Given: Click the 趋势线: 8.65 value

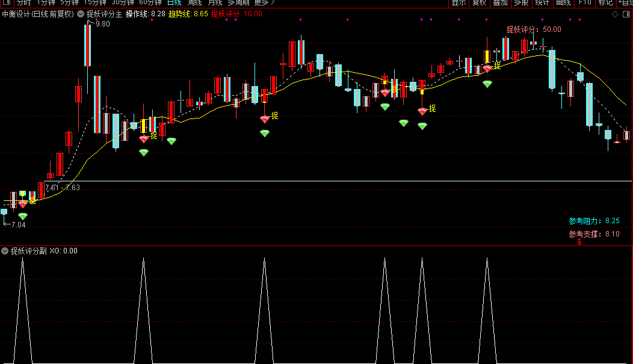Looking at the screenshot, I should (x=188, y=14).
